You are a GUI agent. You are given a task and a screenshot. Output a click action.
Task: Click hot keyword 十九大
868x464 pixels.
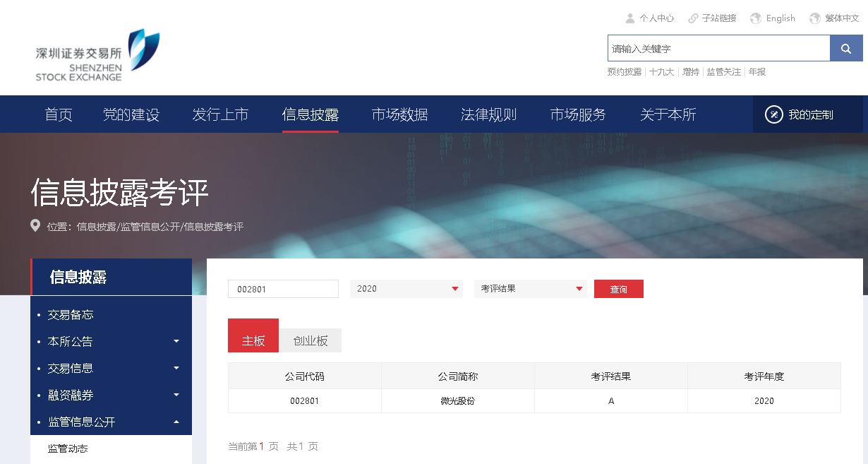tap(662, 72)
